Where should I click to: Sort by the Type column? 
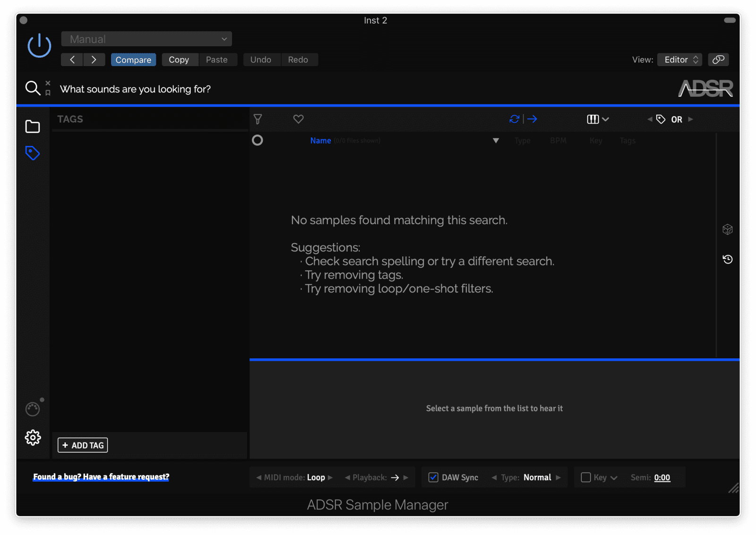(522, 141)
